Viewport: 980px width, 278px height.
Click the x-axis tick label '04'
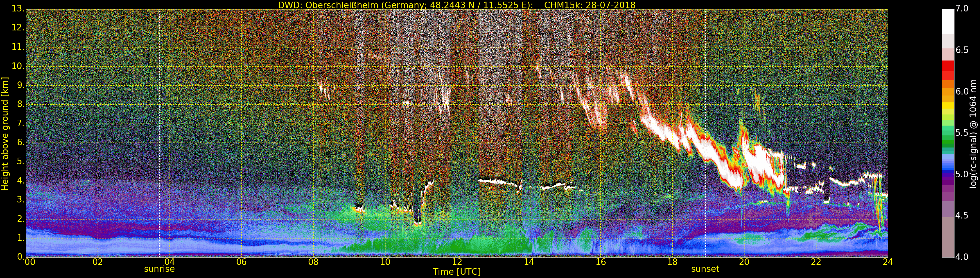click(x=170, y=262)
